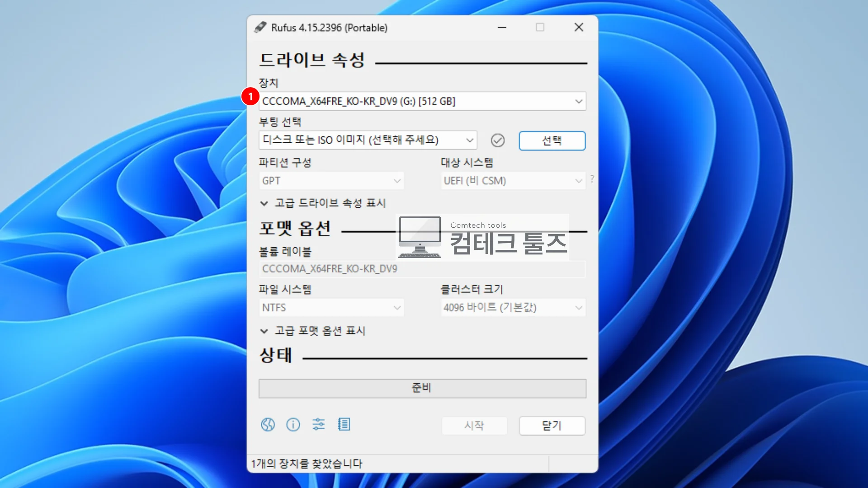The height and width of the screenshot is (488, 868).
Task: Minimize the Rufus window
Action: [502, 28]
